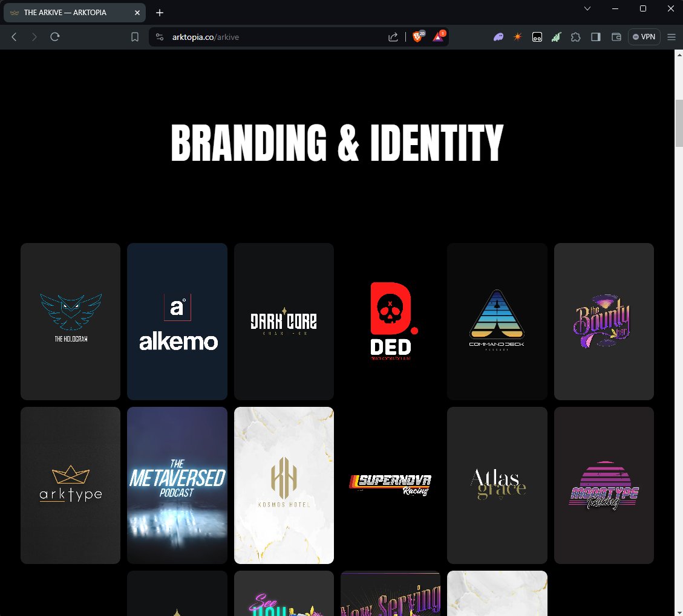Screen dimensions: 683x616
Task: Open a new tab with plus button
Action: point(160,13)
